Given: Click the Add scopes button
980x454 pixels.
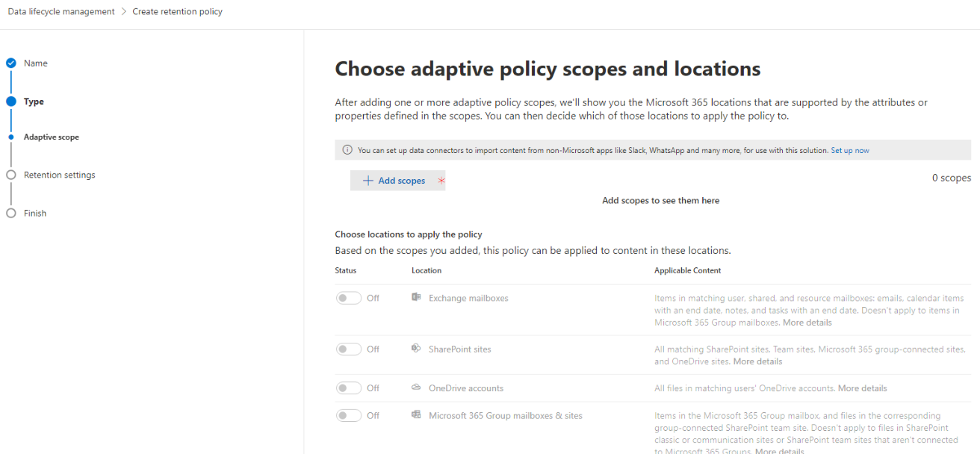Looking at the screenshot, I should (x=396, y=180).
